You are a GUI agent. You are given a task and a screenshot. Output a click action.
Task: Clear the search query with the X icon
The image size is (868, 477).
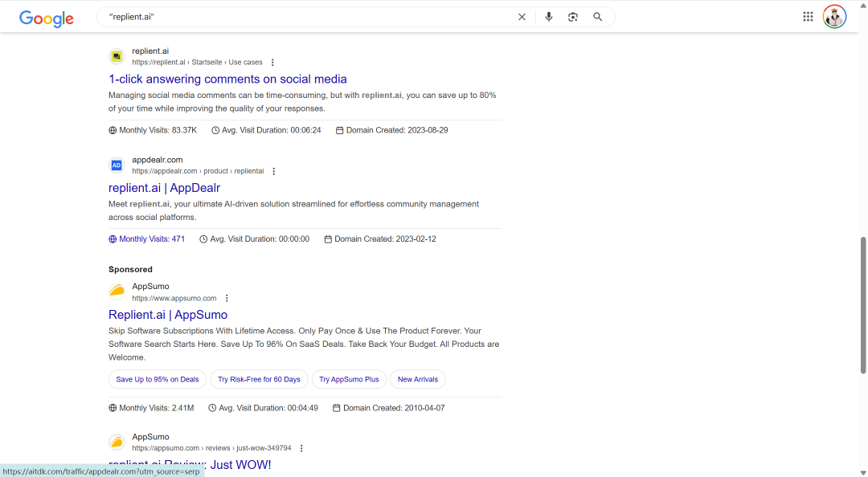pos(522,17)
